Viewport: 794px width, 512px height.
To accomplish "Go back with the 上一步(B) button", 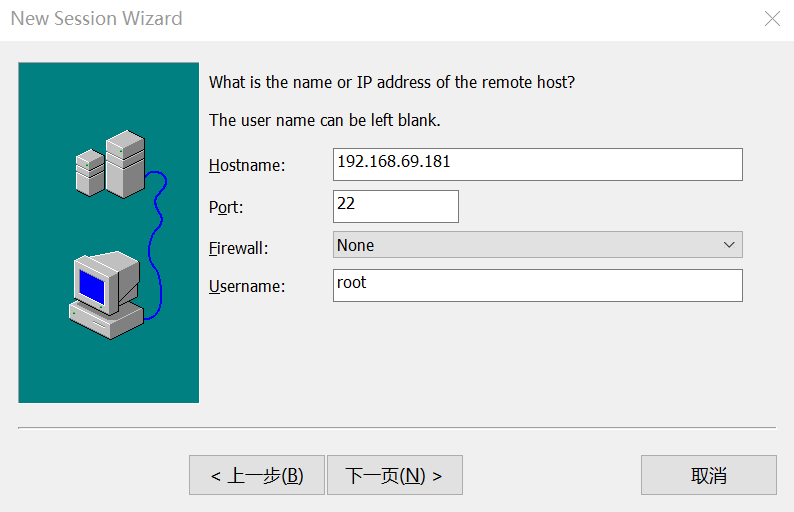I will click(x=257, y=475).
